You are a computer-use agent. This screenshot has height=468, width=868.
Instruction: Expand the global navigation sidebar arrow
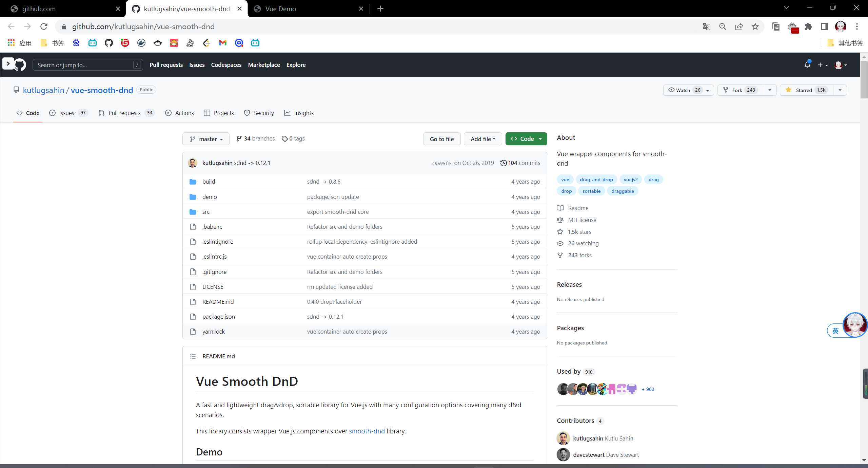click(x=8, y=64)
